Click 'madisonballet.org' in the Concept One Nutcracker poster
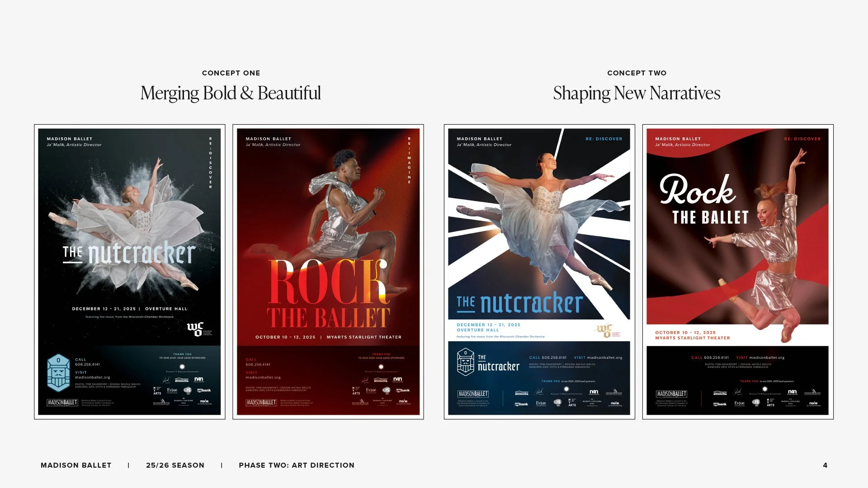The image size is (868, 488). [x=93, y=377]
